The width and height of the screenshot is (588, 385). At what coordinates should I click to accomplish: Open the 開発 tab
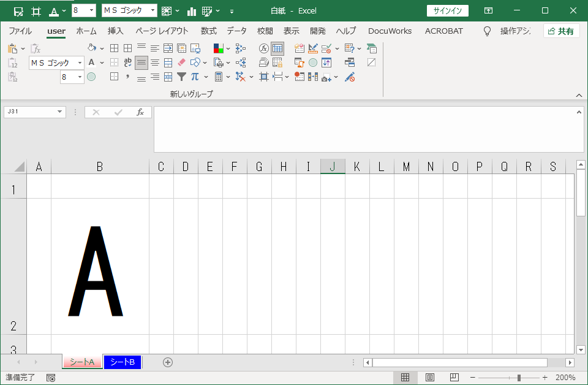click(x=318, y=31)
